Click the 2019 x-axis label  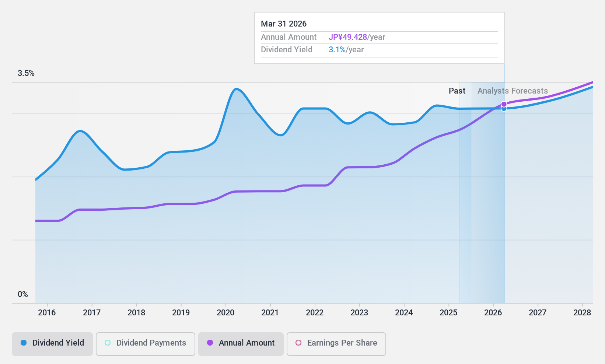[x=181, y=313]
